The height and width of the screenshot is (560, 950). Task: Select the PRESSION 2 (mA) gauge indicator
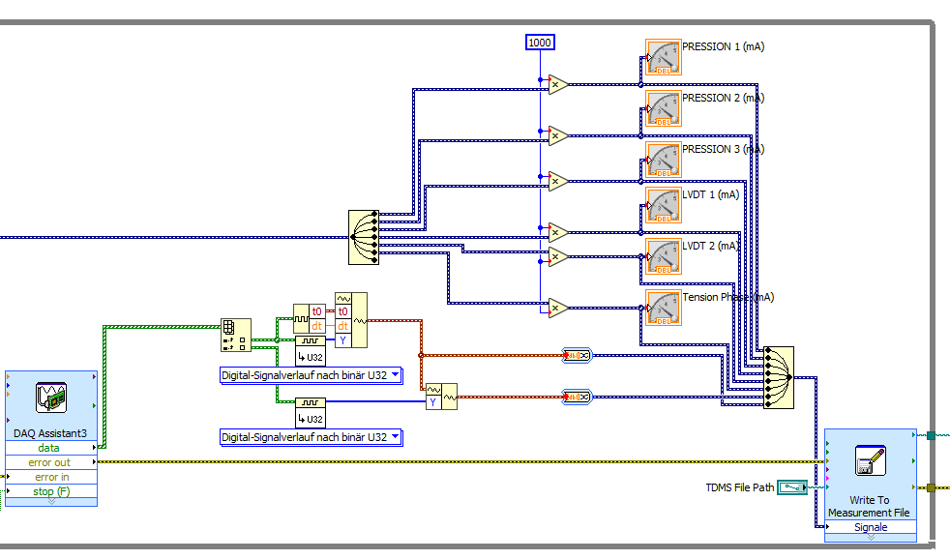point(663,108)
